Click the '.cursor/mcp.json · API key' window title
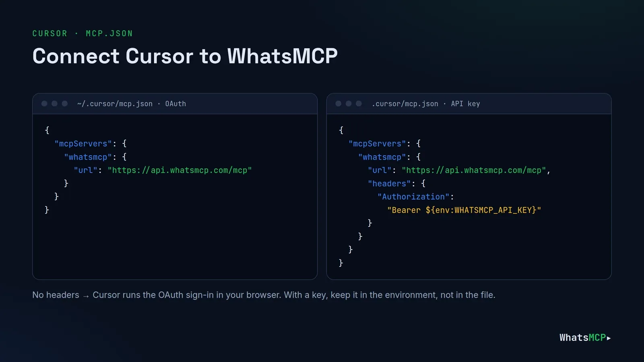This screenshot has width=644, height=362. pyautogui.click(x=425, y=104)
